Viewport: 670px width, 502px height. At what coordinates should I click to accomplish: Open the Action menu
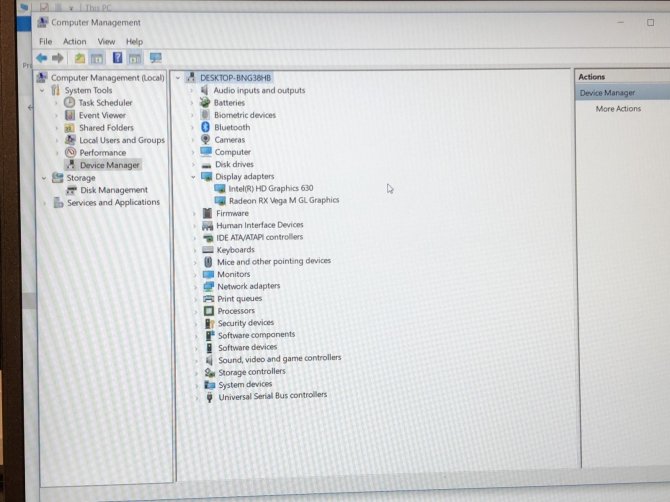click(x=74, y=41)
